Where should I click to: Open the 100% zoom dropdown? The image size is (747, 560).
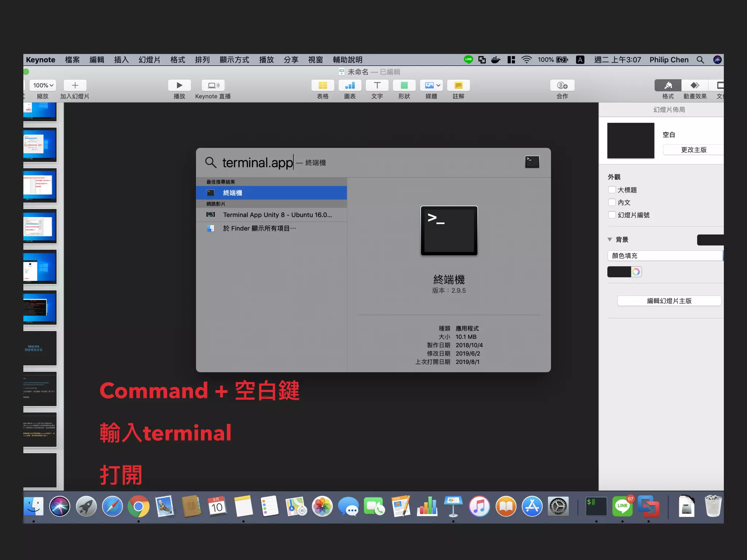(43, 85)
